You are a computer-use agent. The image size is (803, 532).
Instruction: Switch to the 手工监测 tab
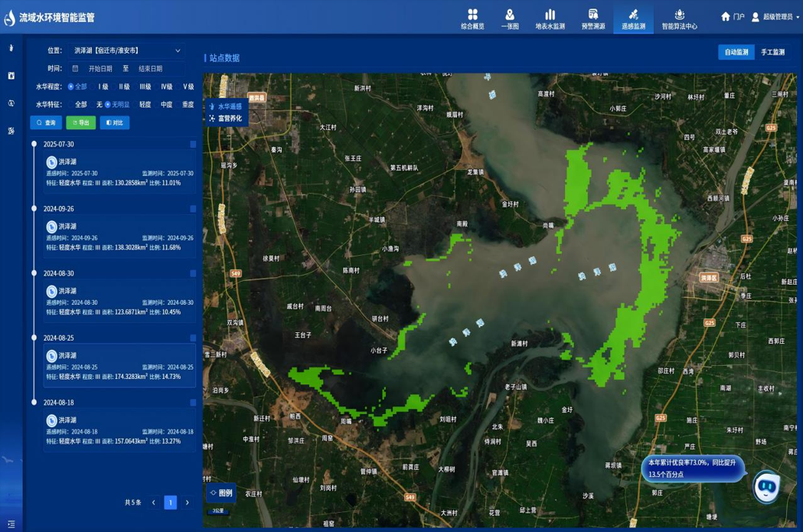pos(772,52)
